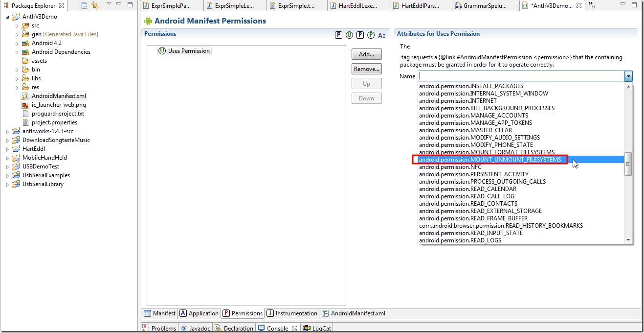Sort permissions alphabetically with Az icon
Image resolution: width=644 pixels, height=333 pixels.
(x=382, y=35)
